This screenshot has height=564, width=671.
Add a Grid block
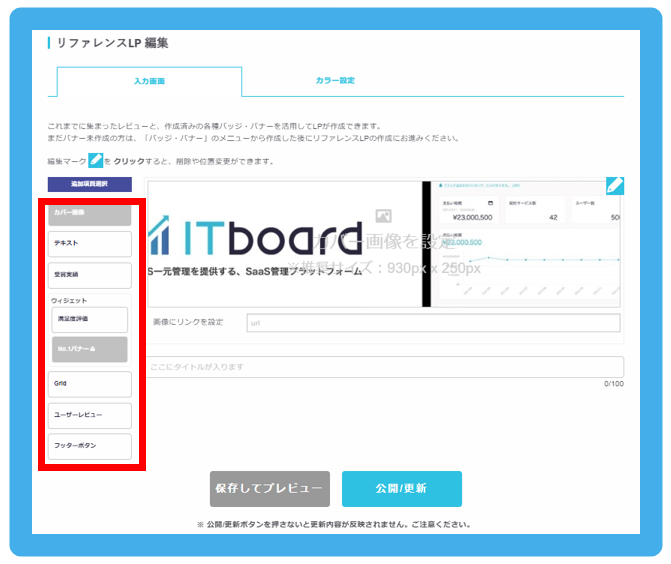90,383
